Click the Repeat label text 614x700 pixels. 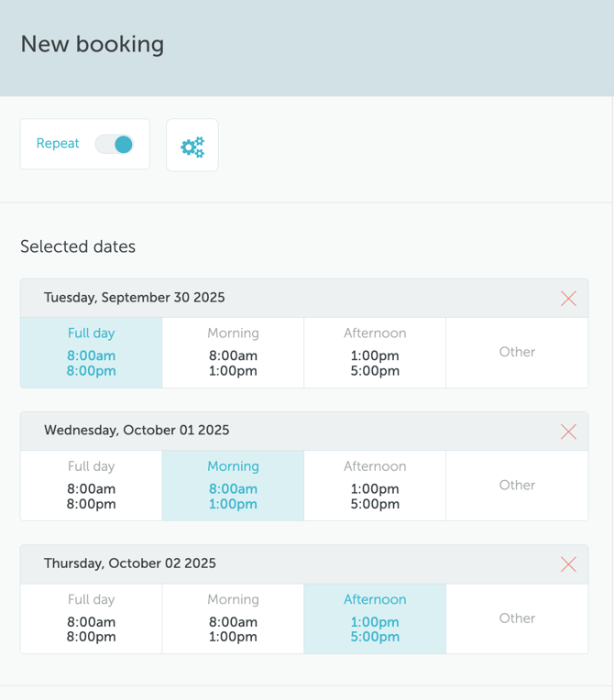coord(58,144)
